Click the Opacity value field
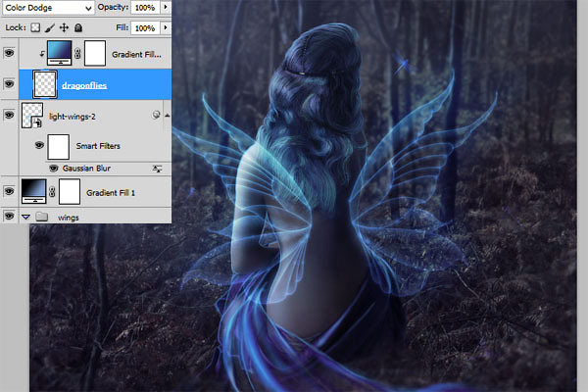This screenshot has height=392, width=588. point(145,7)
